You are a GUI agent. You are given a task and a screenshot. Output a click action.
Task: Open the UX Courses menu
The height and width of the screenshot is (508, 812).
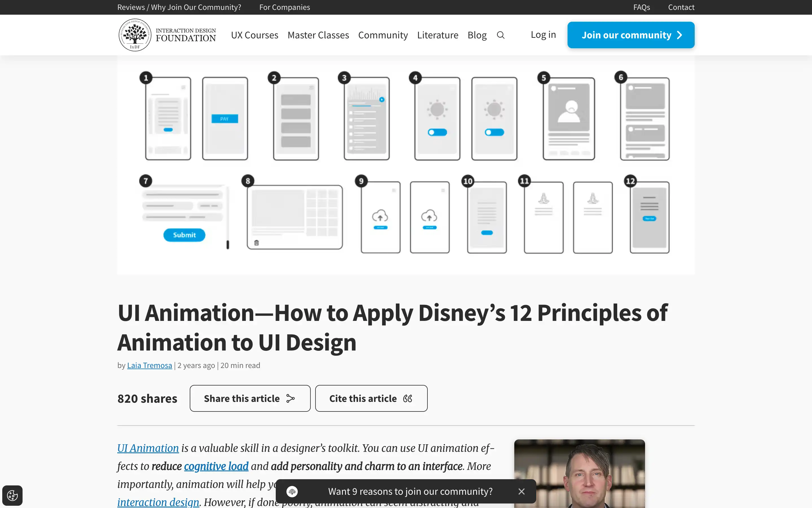(x=255, y=35)
